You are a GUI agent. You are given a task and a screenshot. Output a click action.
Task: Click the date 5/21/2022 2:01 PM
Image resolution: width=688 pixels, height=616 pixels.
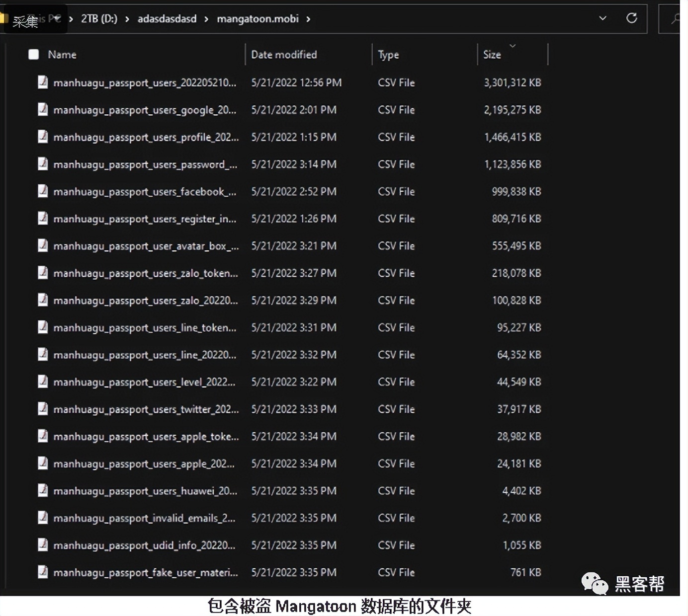tap(294, 110)
